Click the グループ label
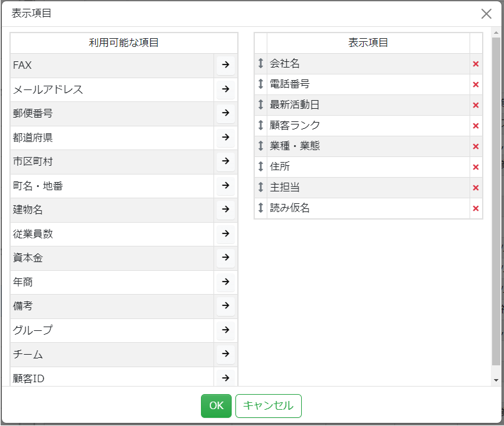The height and width of the screenshot is (426, 504). (x=33, y=330)
